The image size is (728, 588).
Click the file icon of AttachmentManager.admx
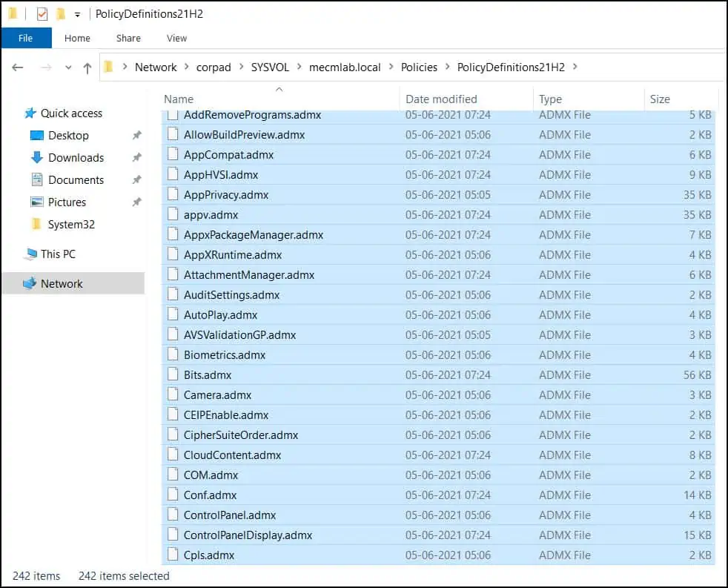click(x=173, y=274)
